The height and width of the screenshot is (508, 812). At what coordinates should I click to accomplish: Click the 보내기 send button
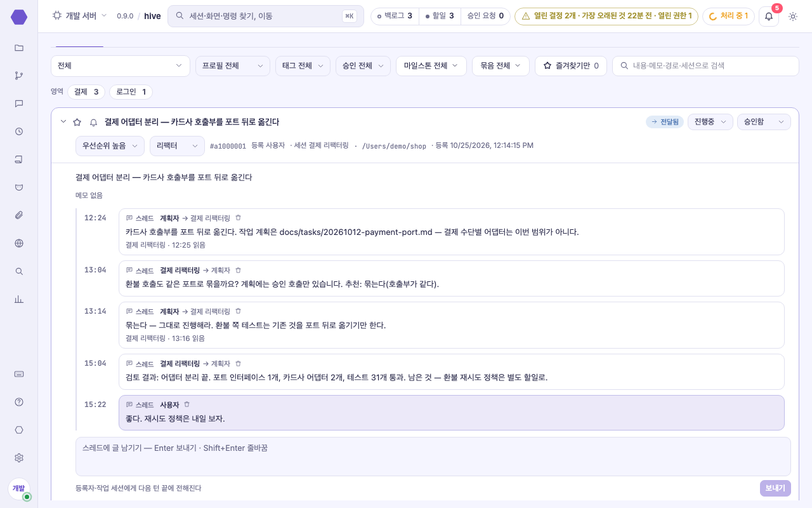[775, 488]
